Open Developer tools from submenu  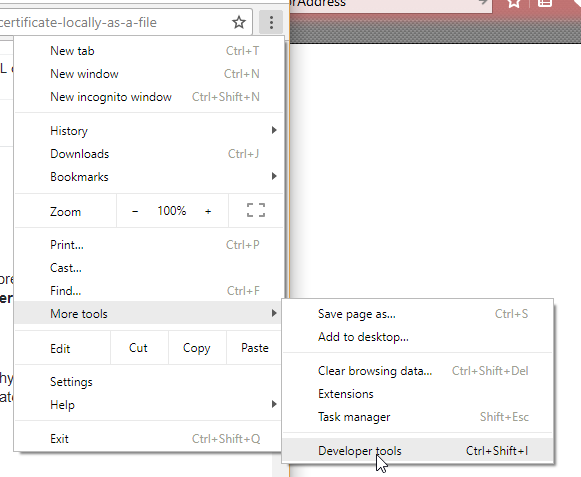[x=418, y=451]
